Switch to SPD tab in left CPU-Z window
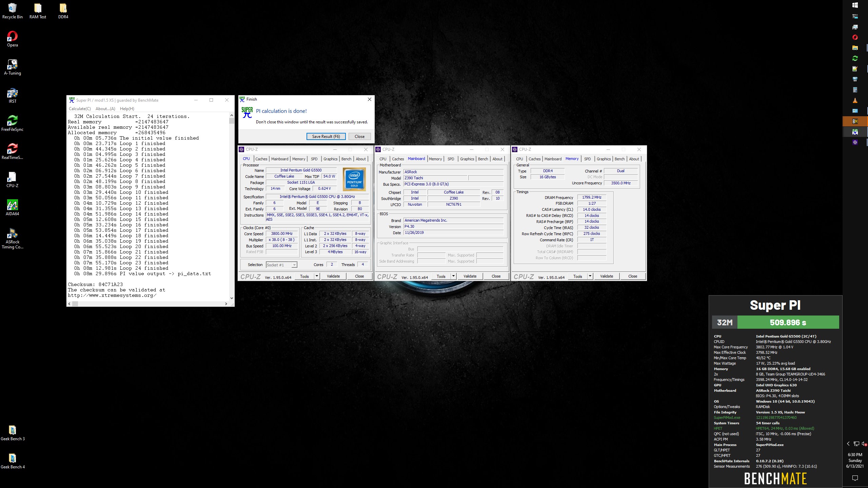This screenshot has height=488, width=868. tap(314, 159)
